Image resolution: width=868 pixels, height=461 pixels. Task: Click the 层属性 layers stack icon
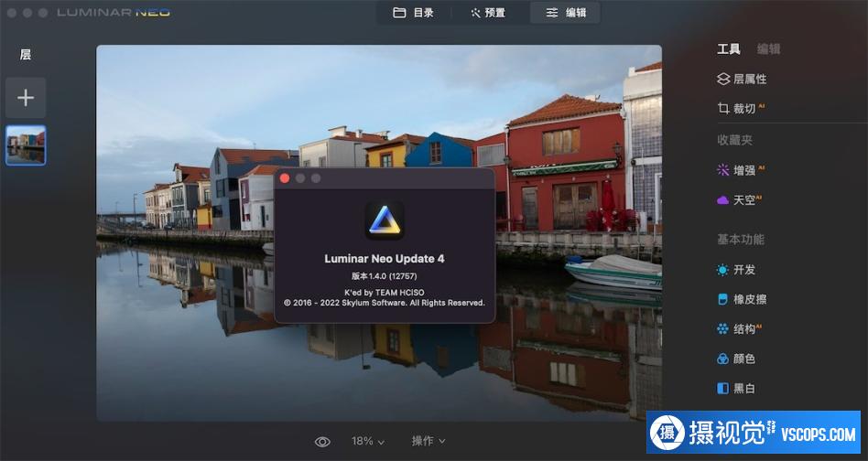pos(723,79)
